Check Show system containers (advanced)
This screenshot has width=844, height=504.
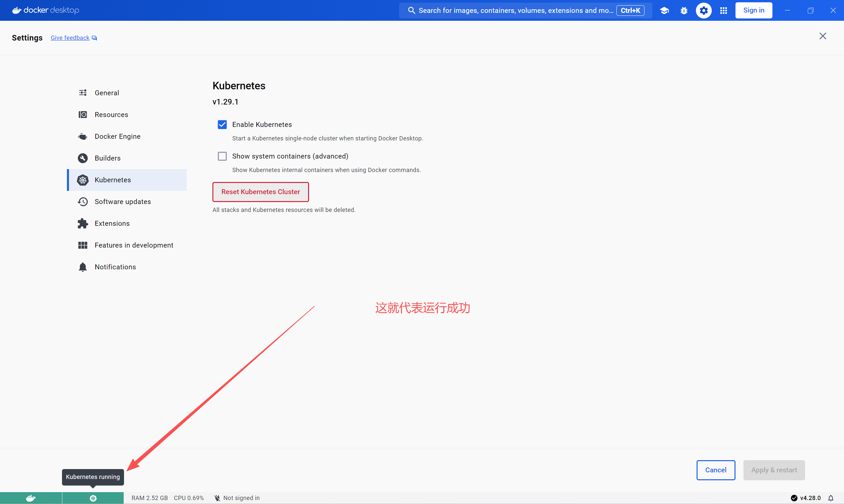coord(222,156)
